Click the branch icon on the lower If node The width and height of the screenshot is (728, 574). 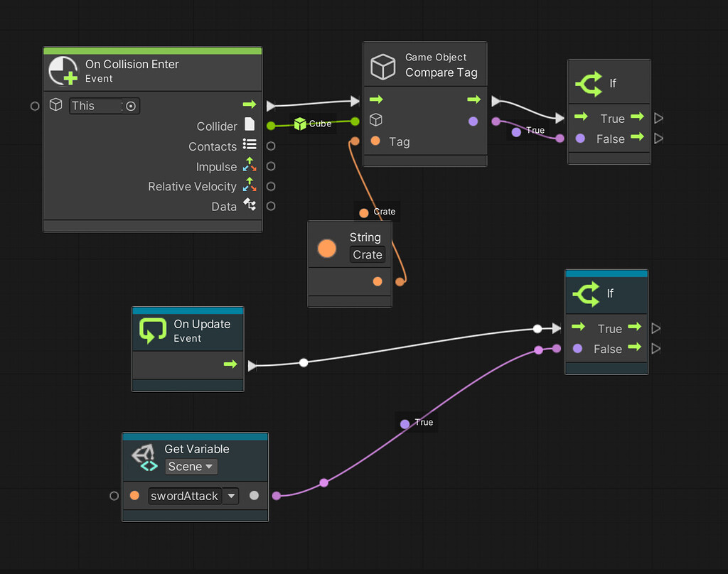(586, 293)
